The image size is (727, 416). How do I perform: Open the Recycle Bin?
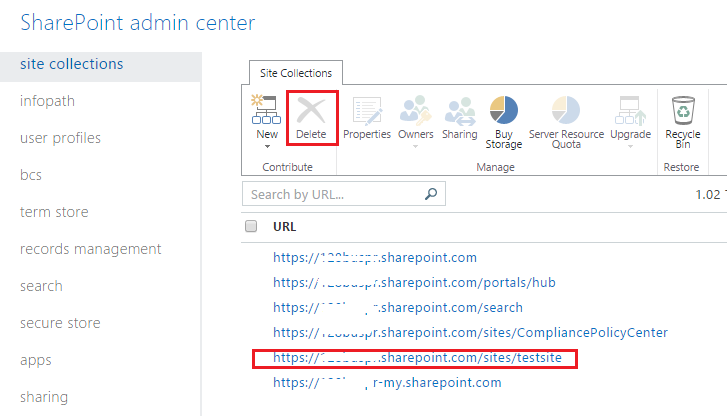point(682,122)
